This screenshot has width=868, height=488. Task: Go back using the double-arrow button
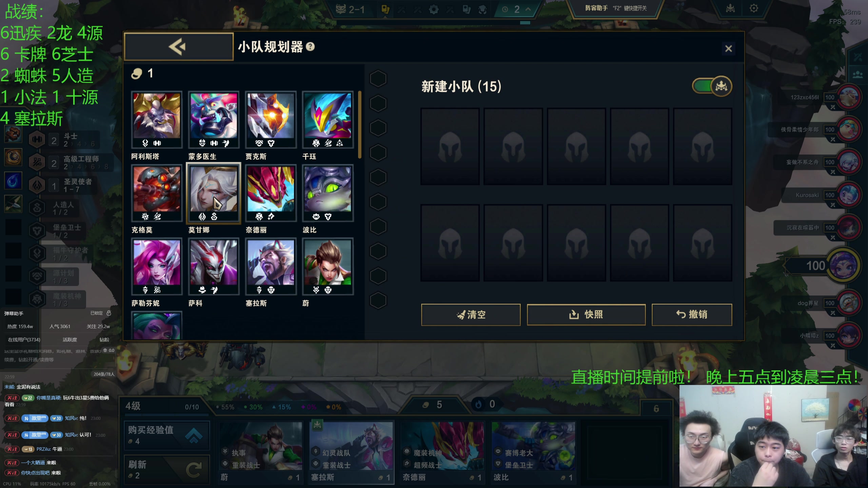pos(179,47)
